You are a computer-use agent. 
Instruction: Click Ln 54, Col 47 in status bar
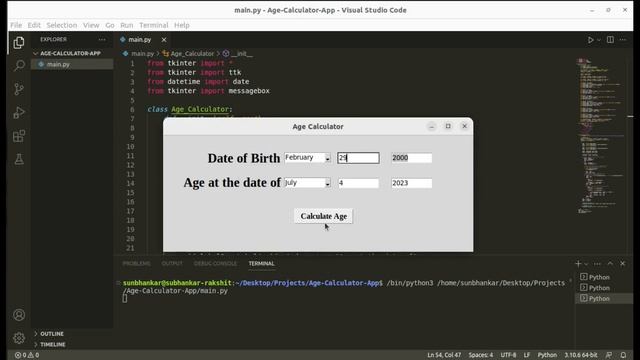point(444,355)
